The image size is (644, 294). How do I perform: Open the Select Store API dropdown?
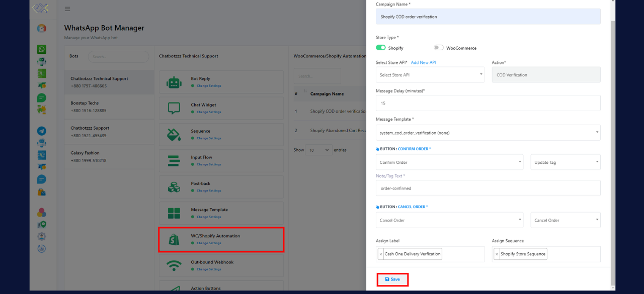(x=430, y=75)
